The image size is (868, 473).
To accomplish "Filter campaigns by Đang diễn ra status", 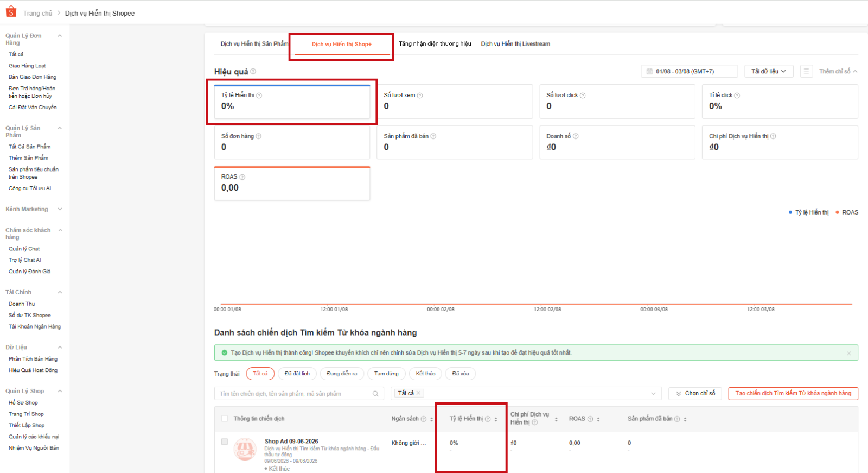I will [x=342, y=374].
